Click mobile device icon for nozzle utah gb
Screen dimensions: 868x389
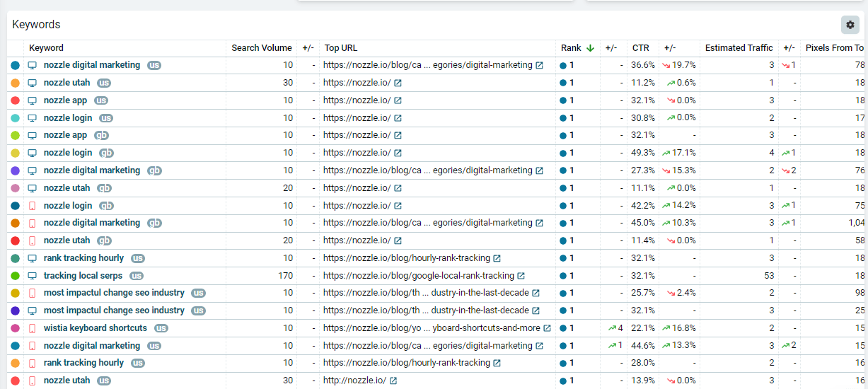(x=32, y=240)
